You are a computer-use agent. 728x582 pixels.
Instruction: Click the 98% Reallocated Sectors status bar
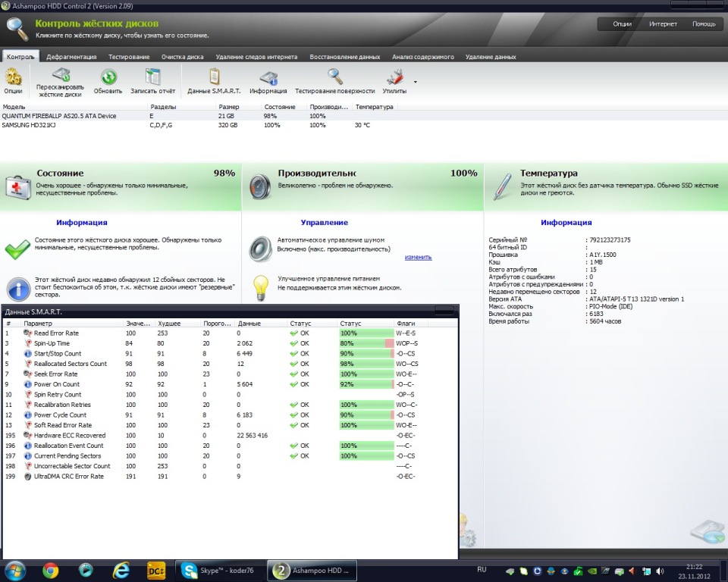pyautogui.click(x=367, y=364)
